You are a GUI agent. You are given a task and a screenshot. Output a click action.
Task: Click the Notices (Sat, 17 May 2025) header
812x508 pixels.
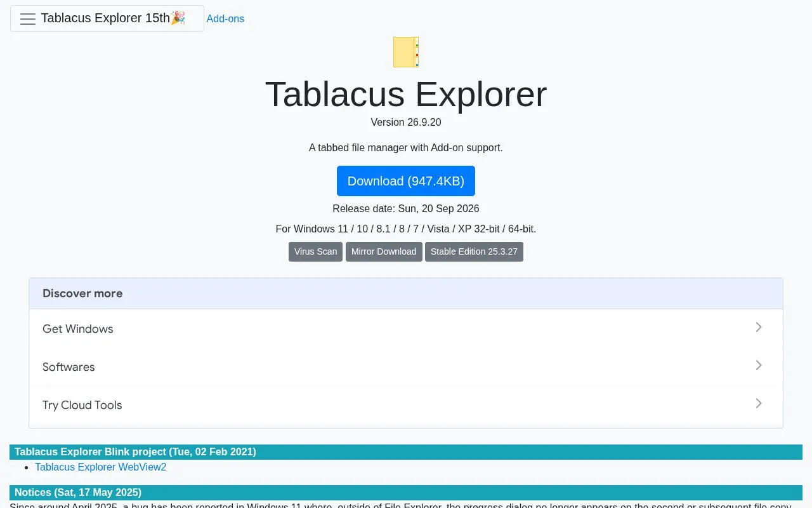(406, 493)
